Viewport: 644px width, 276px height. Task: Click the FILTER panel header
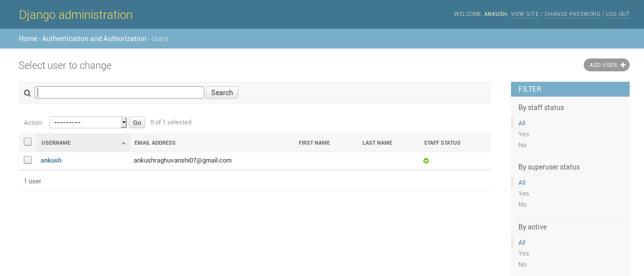coord(570,89)
